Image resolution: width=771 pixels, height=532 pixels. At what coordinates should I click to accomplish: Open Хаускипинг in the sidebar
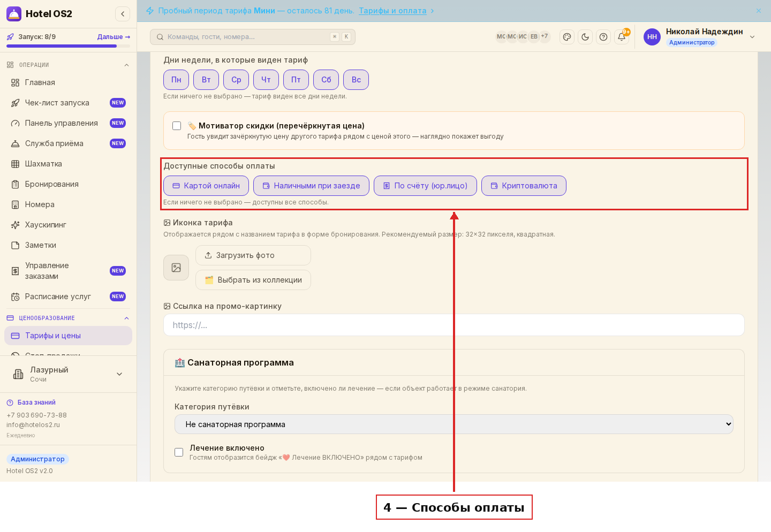pyautogui.click(x=68, y=225)
